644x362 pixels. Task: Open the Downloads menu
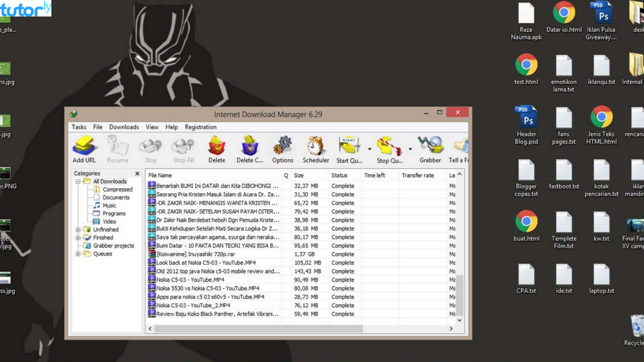click(x=124, y=127)
